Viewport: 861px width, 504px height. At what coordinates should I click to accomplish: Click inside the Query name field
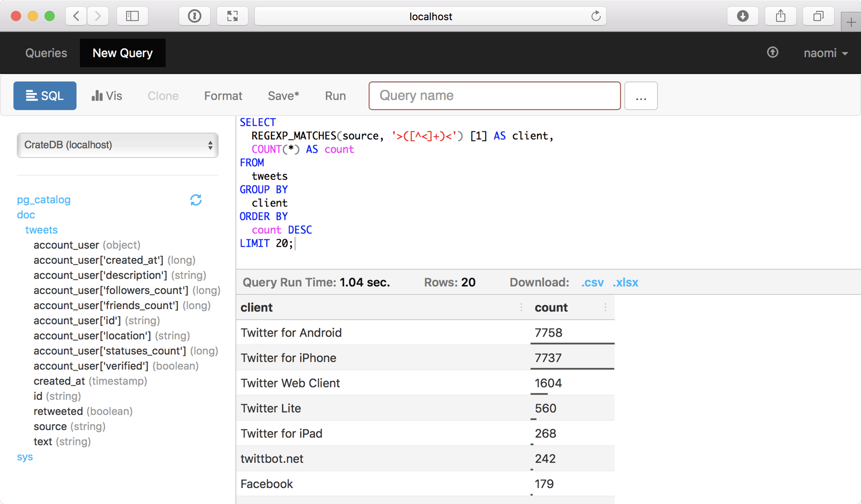(494, 96)
